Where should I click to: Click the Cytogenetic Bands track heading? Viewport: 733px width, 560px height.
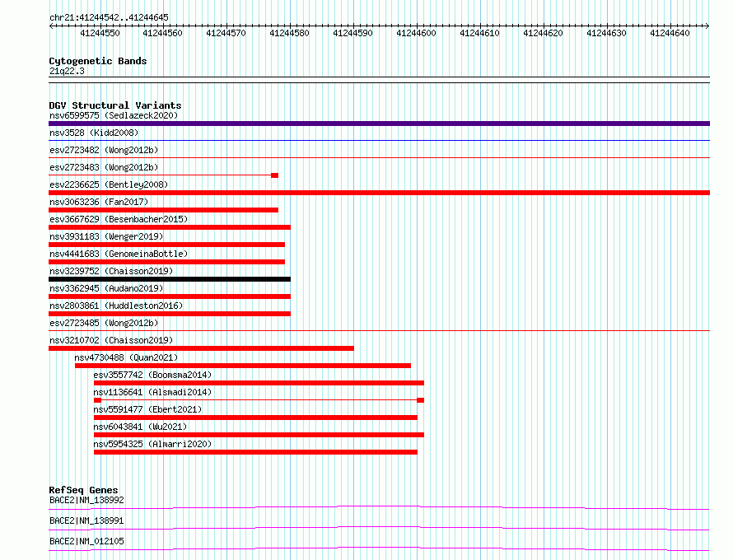click(98, 61)
